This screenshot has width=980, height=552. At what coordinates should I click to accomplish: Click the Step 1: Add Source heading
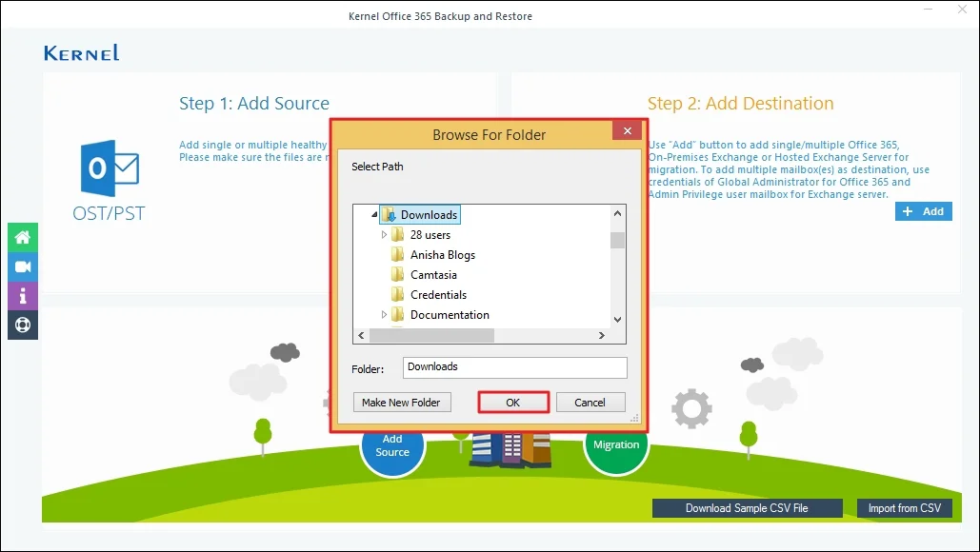point(254,104)
